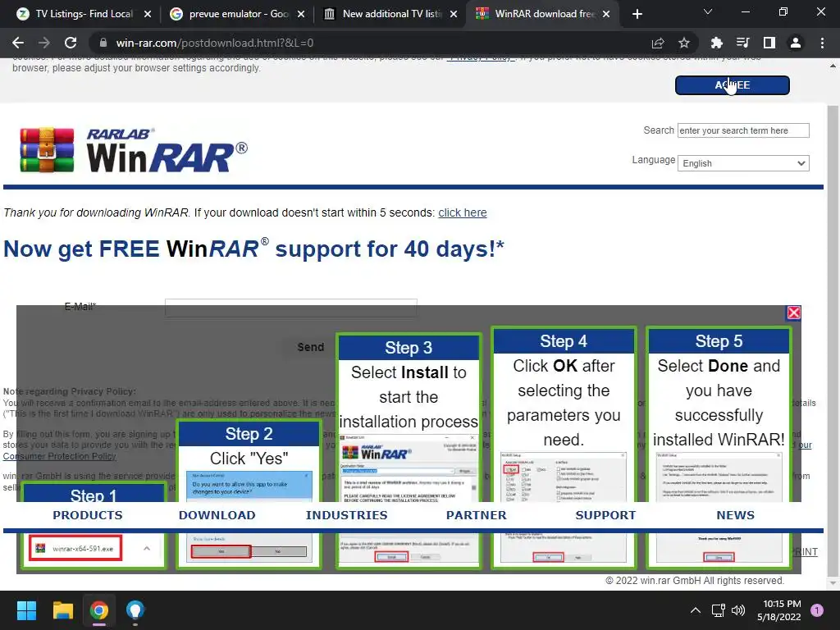Close the TV Listings tab
The height and width of the screenshot is (630, 840).
[148, 14]
